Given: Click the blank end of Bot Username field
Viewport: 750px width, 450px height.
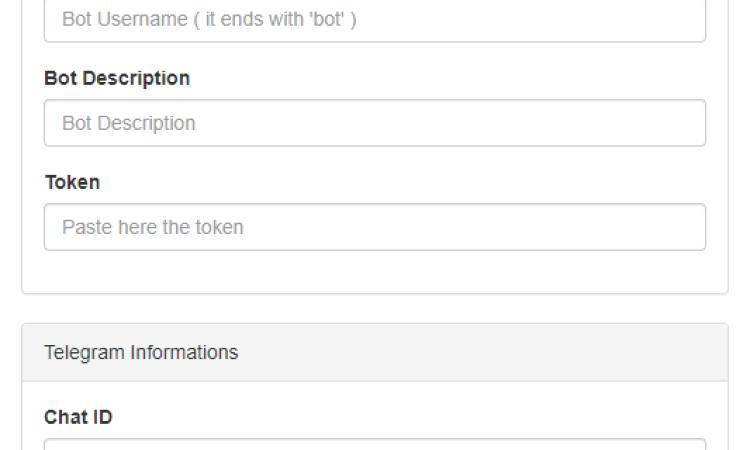Looking at the screenshot, I should (x=600, y=20).
